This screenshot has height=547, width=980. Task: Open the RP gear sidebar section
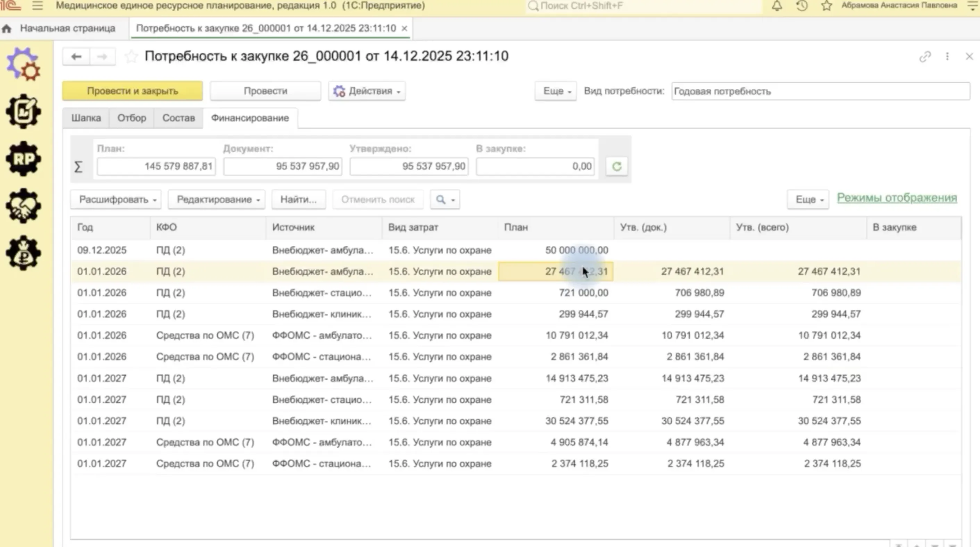pyautogui.click(x=24, y=159)
